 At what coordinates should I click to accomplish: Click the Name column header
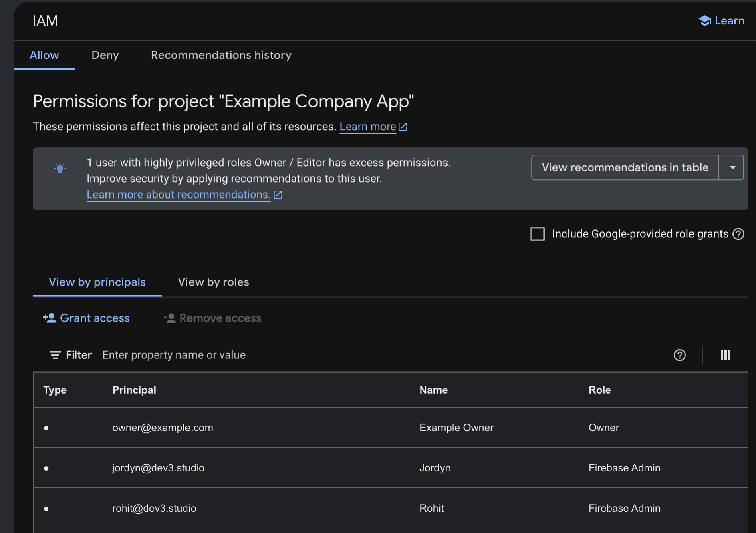[433, 390]
